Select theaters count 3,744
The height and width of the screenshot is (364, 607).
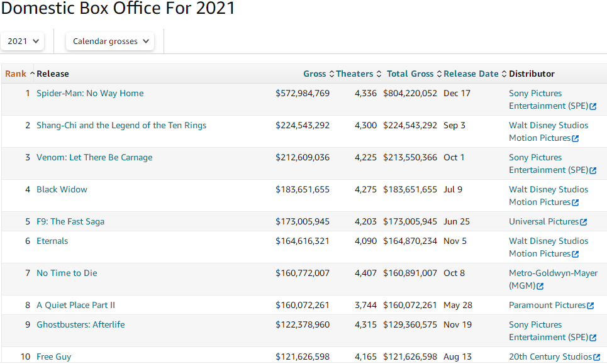coord(365,305)
